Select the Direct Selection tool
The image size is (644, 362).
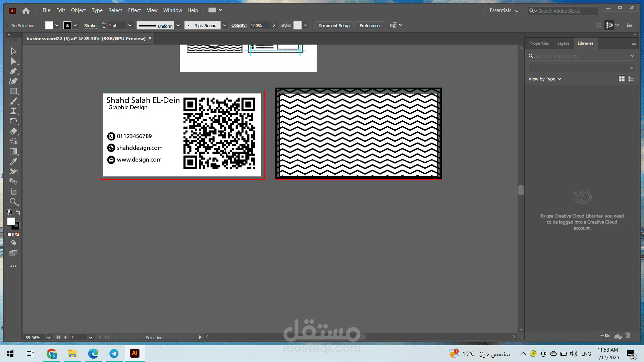point(13,61)
